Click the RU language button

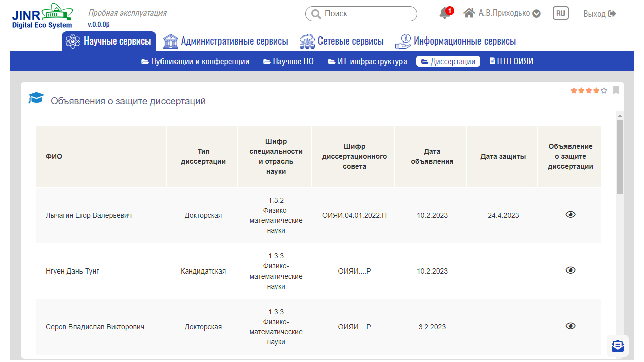(560, 13)
